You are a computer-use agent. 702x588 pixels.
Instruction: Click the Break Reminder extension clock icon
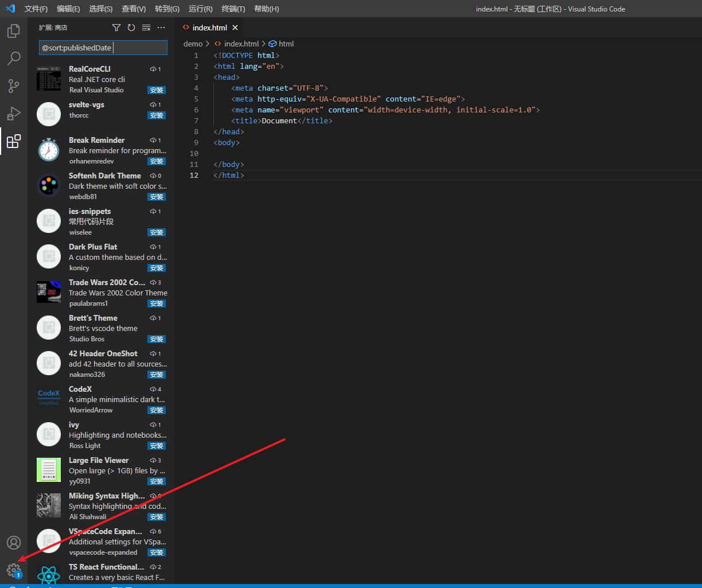point(48,149)
